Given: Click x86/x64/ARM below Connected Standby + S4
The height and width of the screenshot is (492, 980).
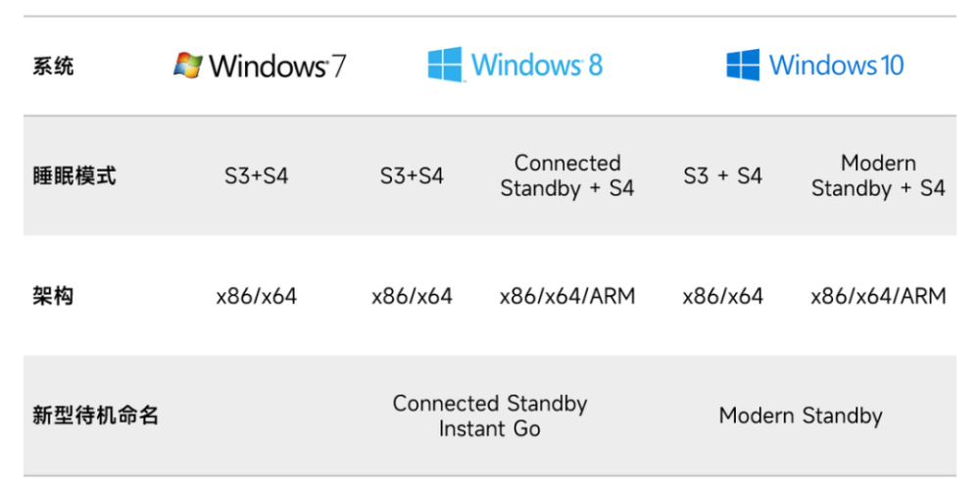Looking at the screenshot, I should pyautogui.click(x=567, y=296).
